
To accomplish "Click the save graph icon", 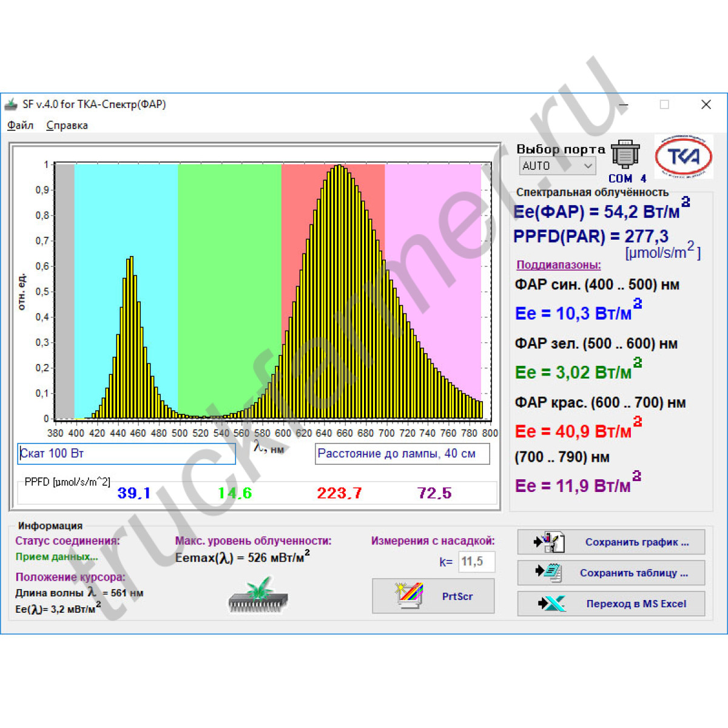I will pyautogui.click(x=550, y=542).
